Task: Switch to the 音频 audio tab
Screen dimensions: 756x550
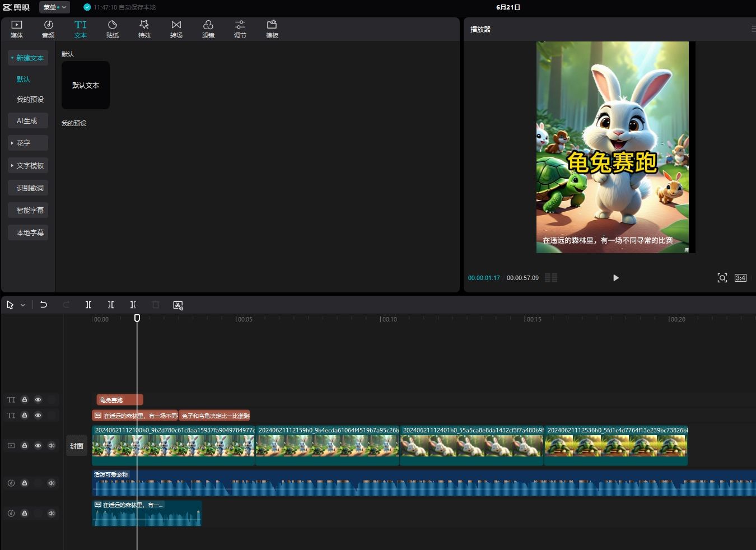Action: pos(49,29)
